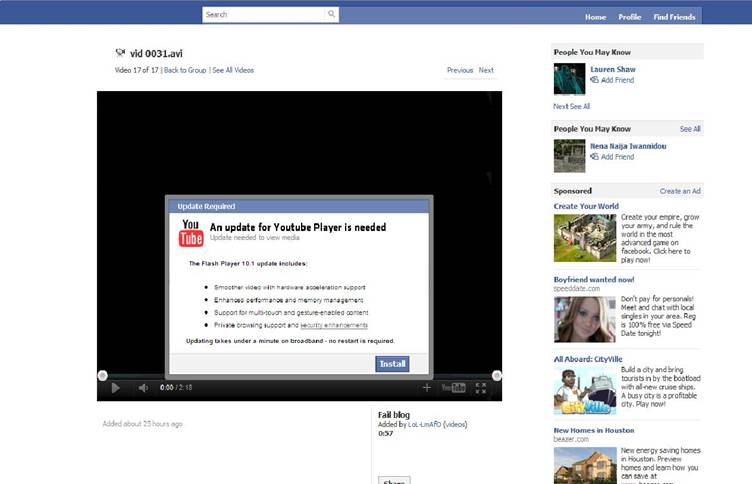Open Nena Naija Iwannidou's profile
The width and height of the screenshot is (752, 484).
628,146
